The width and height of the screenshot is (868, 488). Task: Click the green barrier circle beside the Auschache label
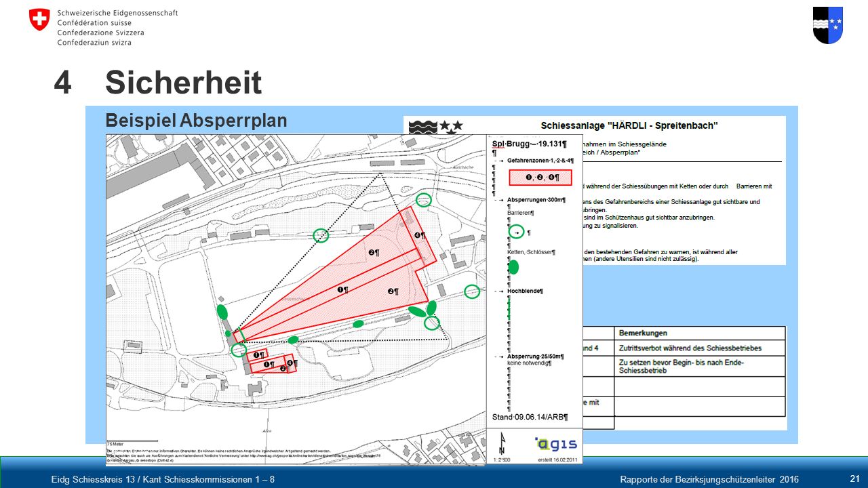tap(423, 199)
